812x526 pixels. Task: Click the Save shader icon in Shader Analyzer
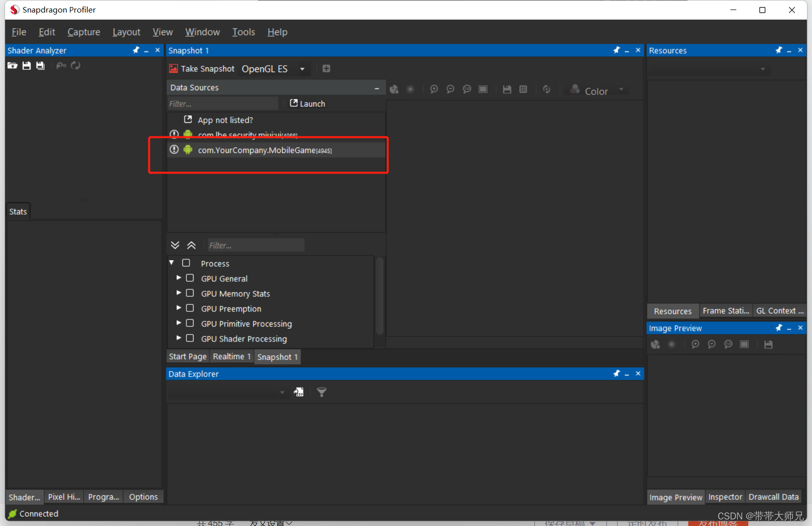coord(26,65)
